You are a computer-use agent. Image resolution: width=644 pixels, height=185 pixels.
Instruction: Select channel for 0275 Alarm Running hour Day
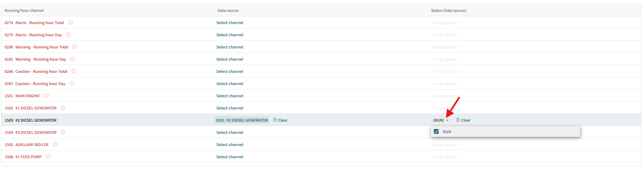click(230, 35)
